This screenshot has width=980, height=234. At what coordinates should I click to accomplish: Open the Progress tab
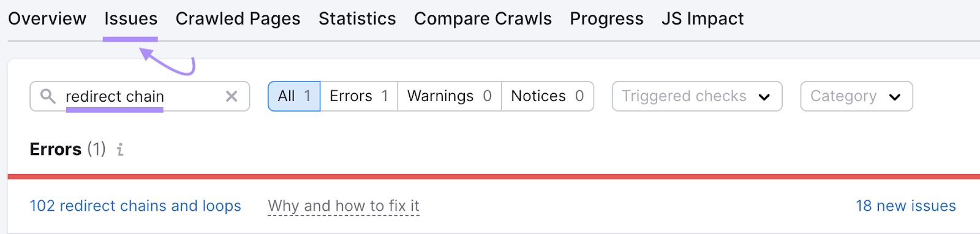pos(606,19)
